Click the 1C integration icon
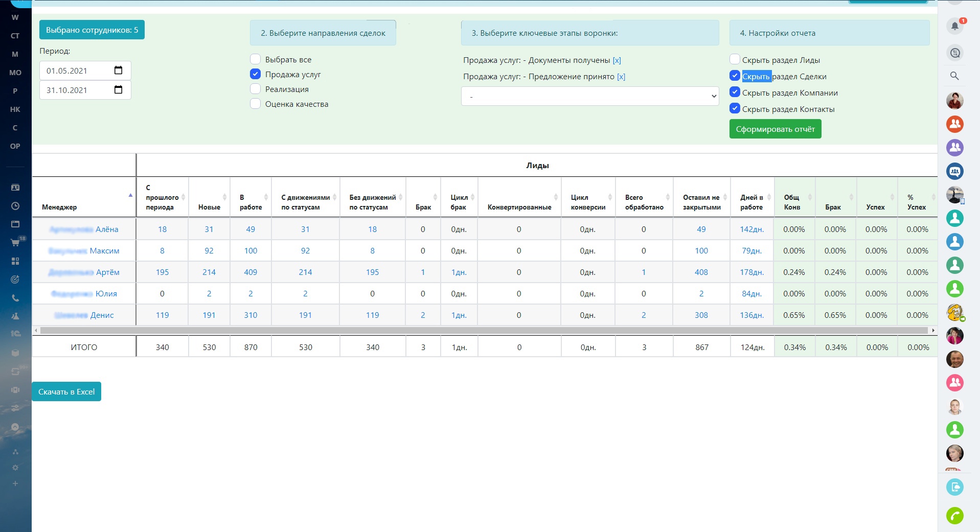This screenshot has width=980, height=532. 15,333
